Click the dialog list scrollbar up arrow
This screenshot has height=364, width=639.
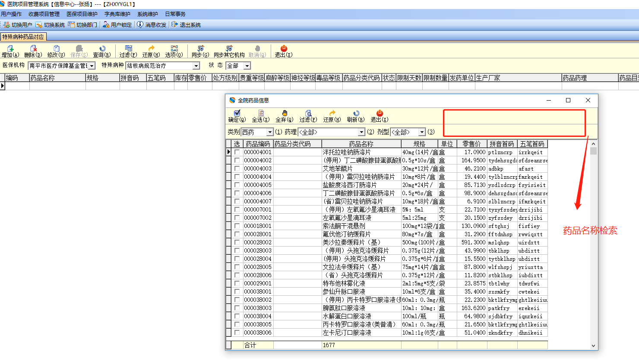(594, 143)
